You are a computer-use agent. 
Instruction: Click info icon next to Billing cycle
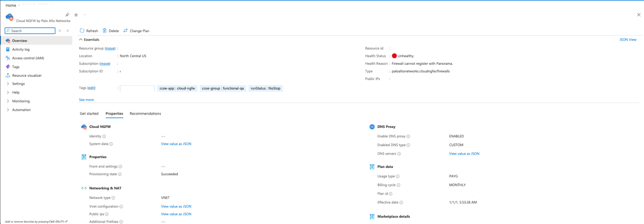[x=399, y=185]
